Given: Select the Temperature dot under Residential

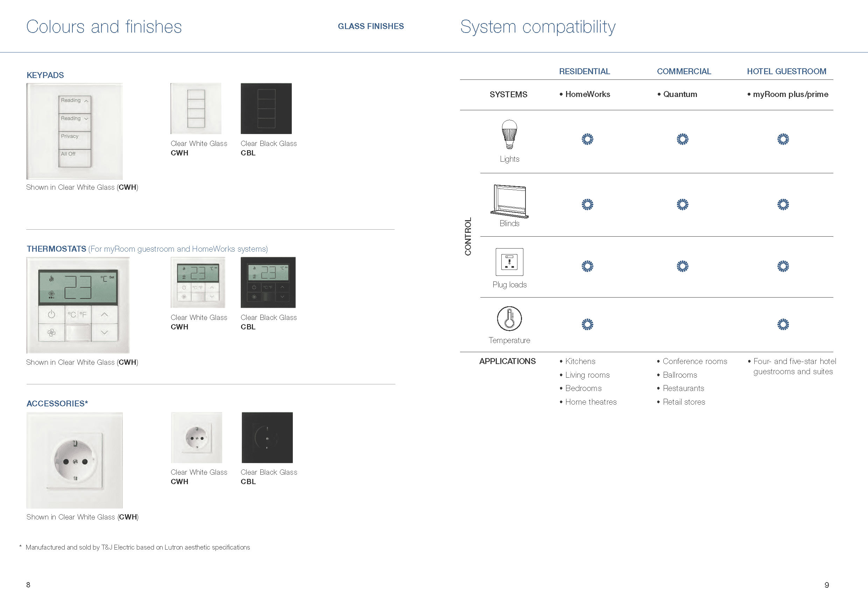Looking at the screenshot, I should click(x=587, y=324).
